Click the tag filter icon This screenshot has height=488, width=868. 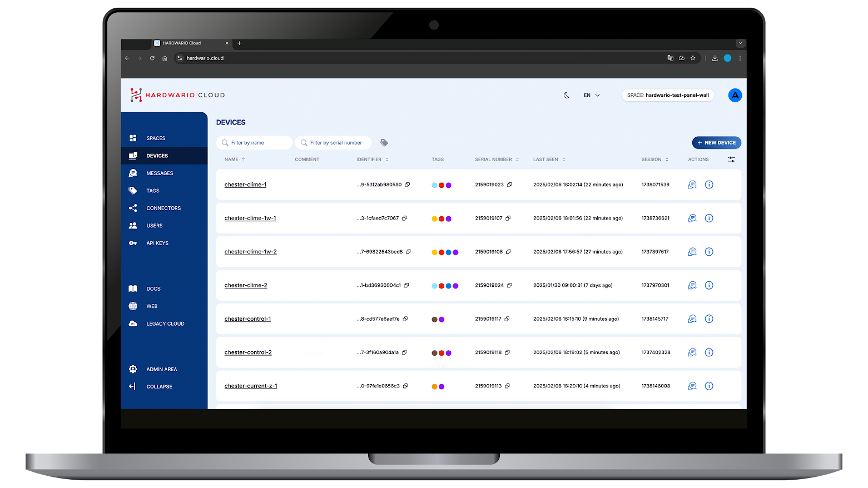point(384,143)
